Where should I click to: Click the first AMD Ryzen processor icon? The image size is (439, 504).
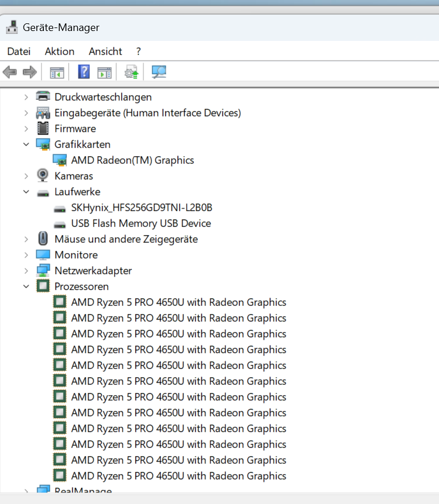[60, 302]
